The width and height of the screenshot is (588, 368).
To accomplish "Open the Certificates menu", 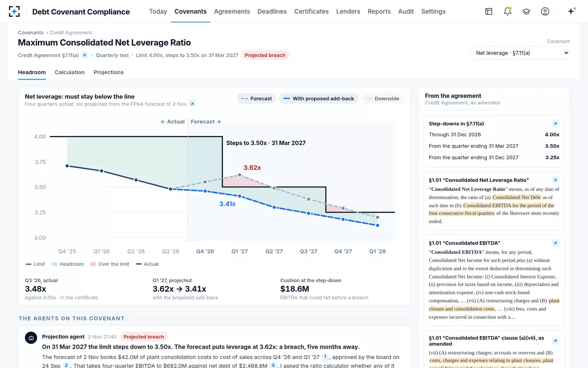I will tap(312, 11).
